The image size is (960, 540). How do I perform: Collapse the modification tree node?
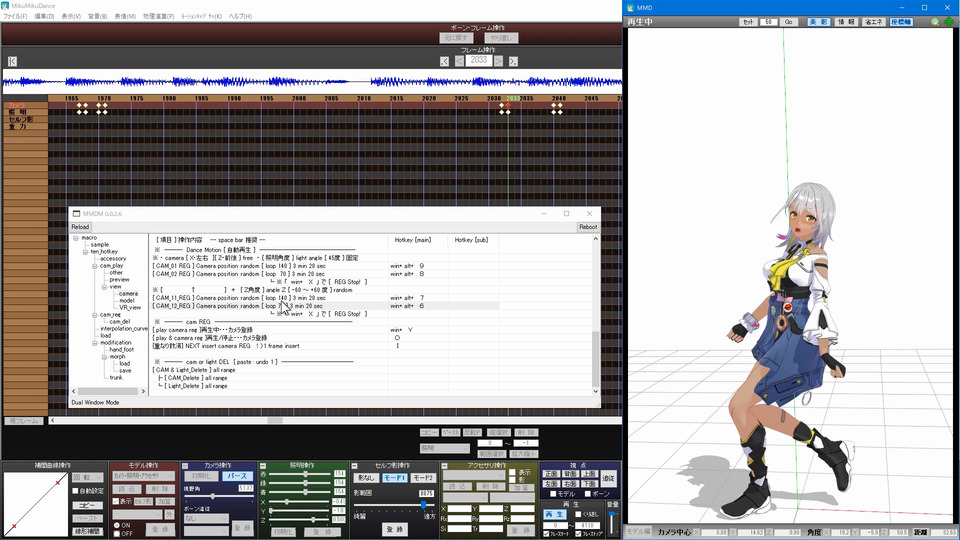[x=95, y=343]
